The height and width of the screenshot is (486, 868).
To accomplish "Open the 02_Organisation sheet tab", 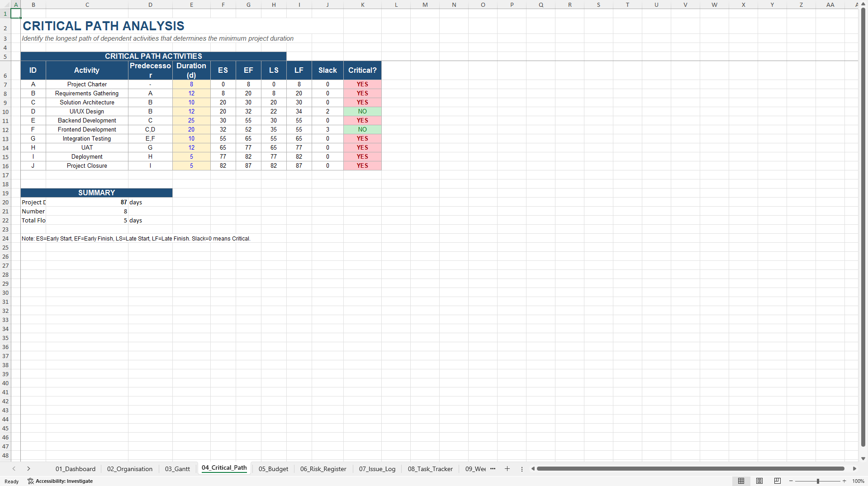I will pyautogui.click(x=130, y=469).
